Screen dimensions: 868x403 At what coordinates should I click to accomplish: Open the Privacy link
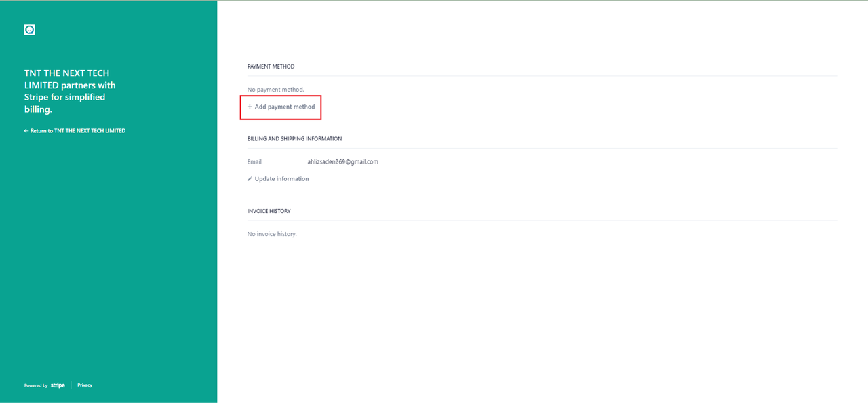(85, 385)
